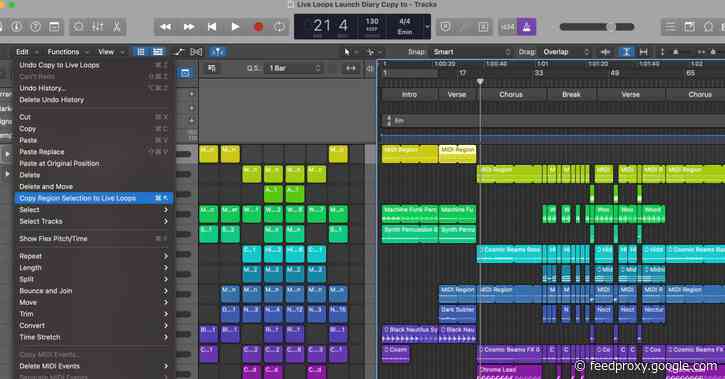Open the Functions menu

63,52
